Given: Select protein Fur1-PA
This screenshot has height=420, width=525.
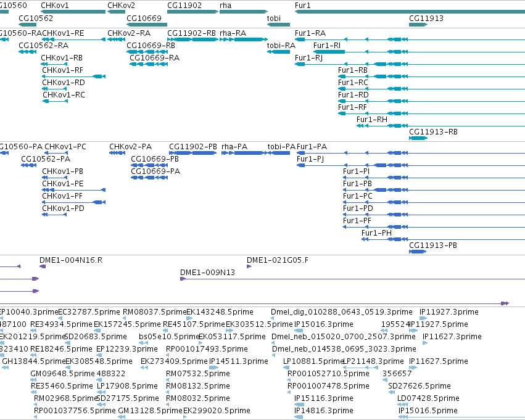Looking at the screenshot, I should tap(312, 147).
